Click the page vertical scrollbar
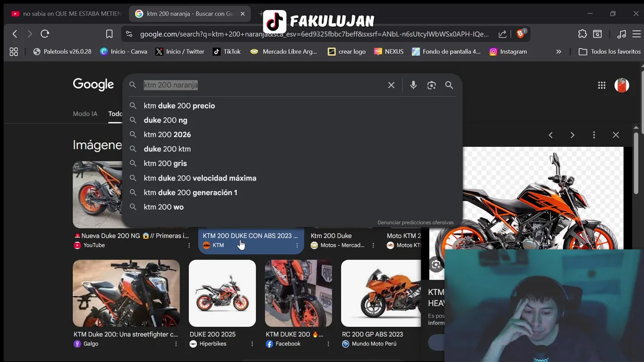Screen dimensions: 644x362 [x=636, y=163]
